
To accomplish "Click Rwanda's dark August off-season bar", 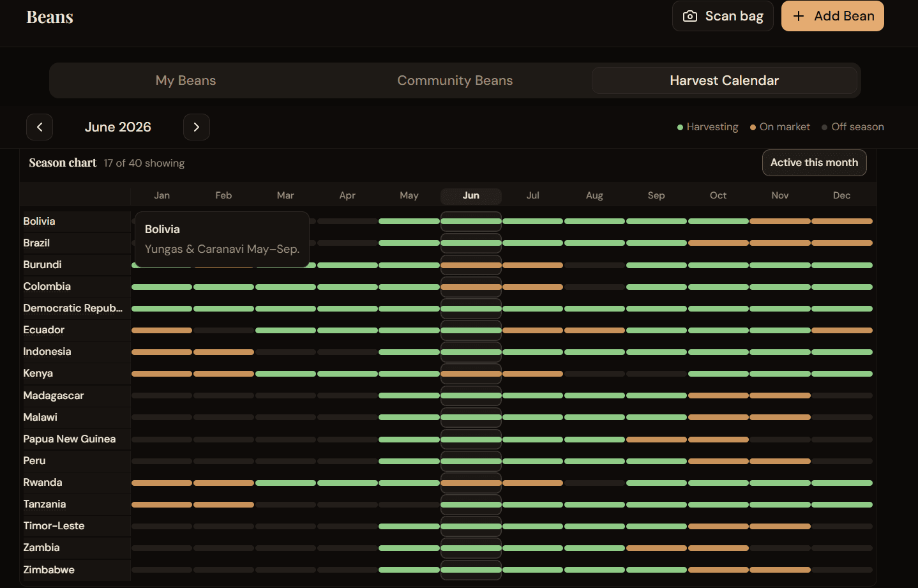I will coord(594,483).
